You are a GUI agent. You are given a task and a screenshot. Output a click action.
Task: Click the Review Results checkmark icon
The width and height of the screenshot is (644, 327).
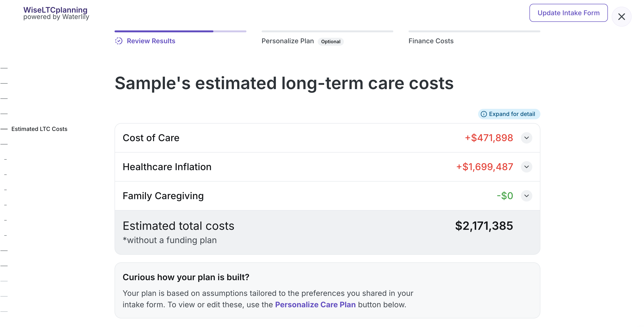119,41
